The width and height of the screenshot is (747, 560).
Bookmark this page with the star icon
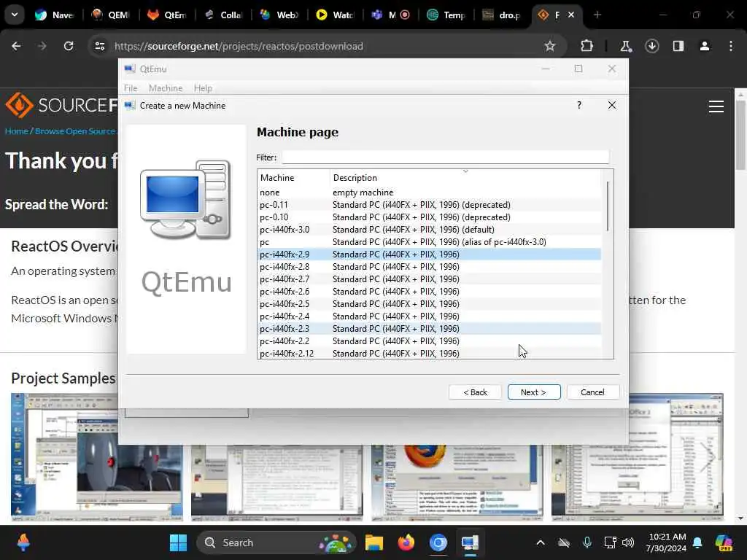tap(550, 46)
